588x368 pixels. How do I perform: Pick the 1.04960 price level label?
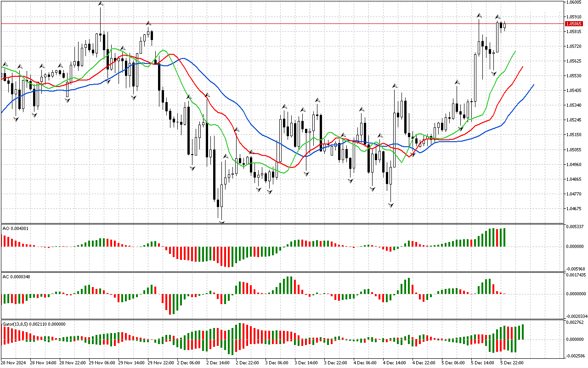pyautogui.click(x=574, y=165)
